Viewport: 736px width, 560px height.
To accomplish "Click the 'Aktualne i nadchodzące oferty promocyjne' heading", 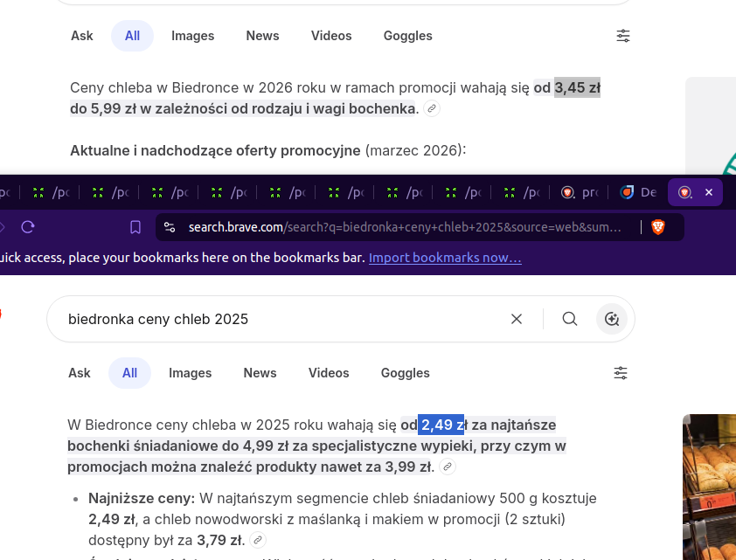I will coord(215,150).
